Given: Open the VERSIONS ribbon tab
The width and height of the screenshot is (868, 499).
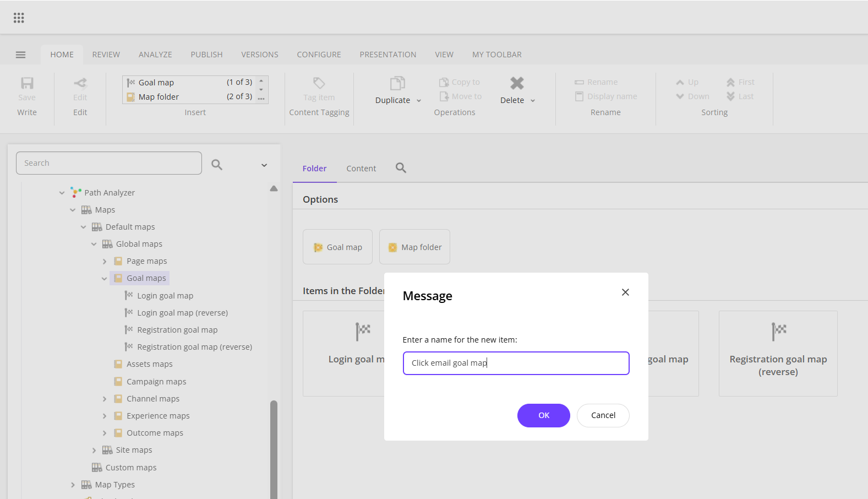Looking at the screenshot, I should [x=260, y=55].
